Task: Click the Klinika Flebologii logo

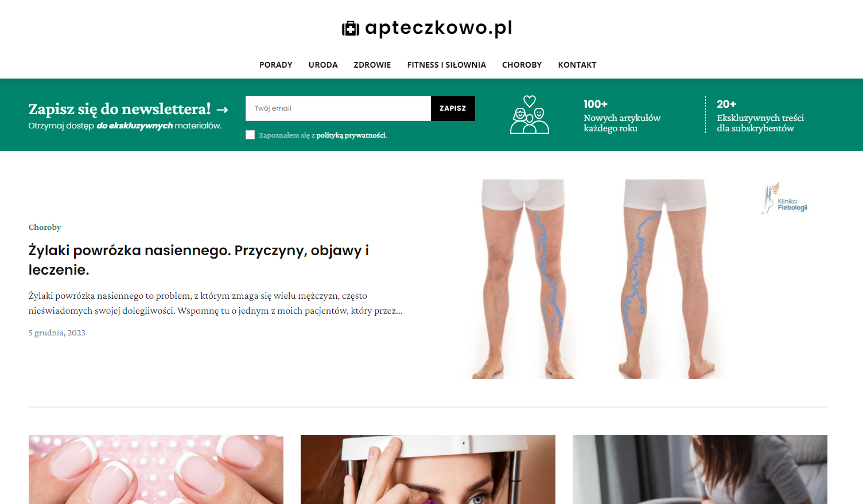Action: (786, 198)
